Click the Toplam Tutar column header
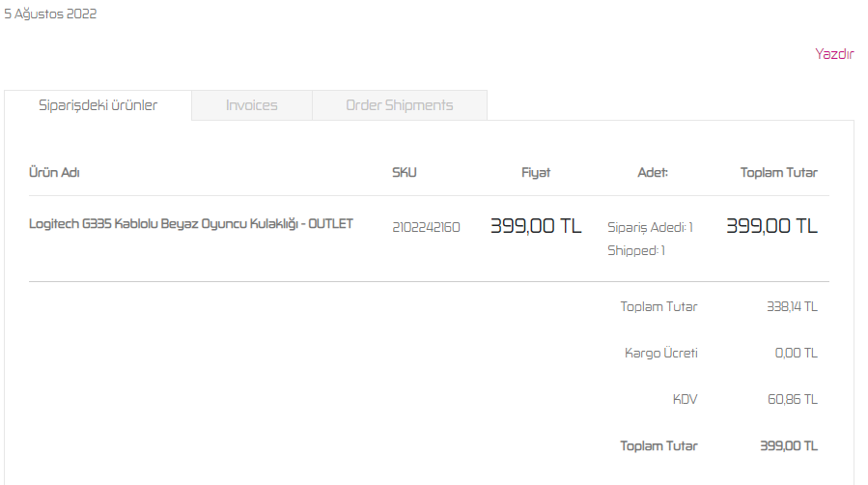 [x=779, y=172]
